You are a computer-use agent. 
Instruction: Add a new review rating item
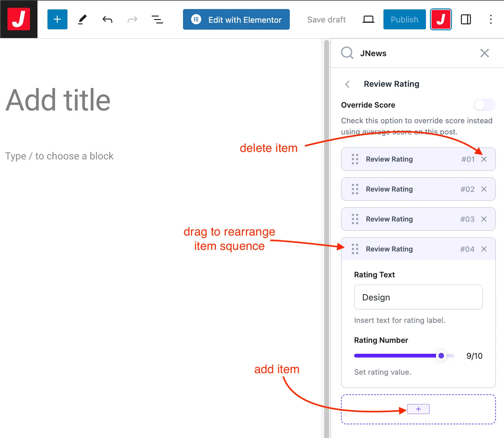pos(418,409)
